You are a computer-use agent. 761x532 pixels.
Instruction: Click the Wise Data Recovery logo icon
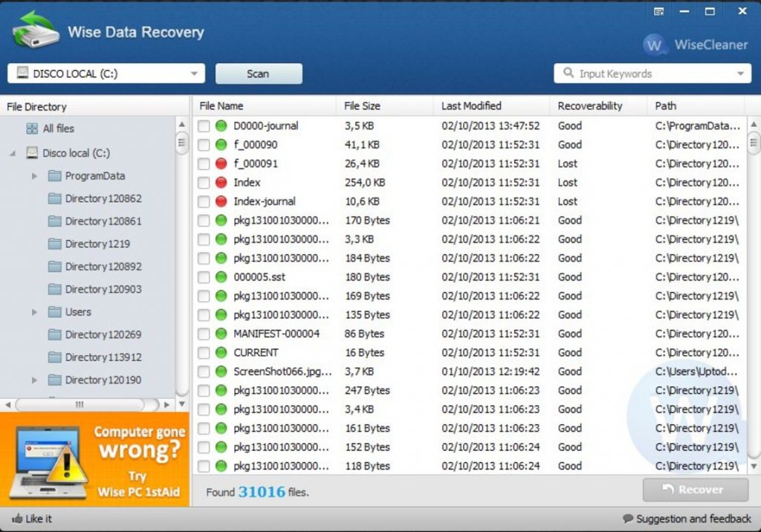(x=36, y=30)
